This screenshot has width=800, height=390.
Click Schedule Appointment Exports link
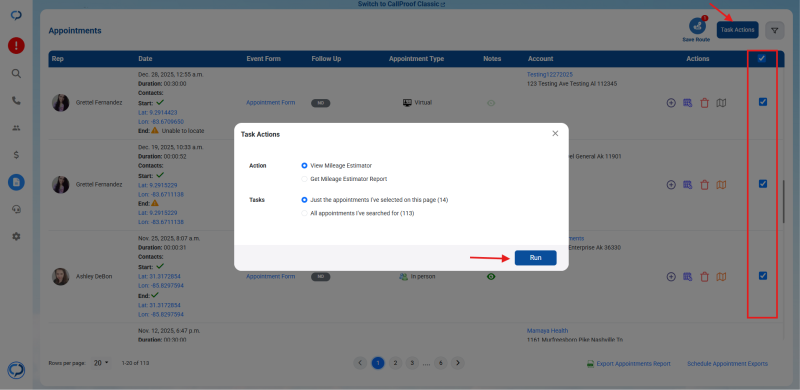coord(727,364)
